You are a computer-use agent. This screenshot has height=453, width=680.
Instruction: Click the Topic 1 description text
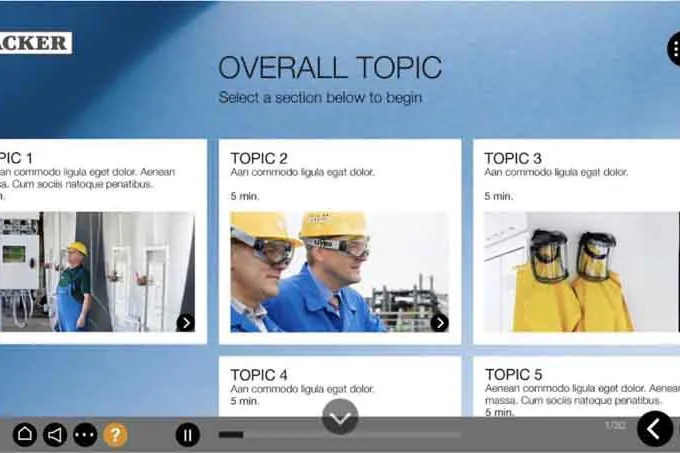[x=88, y=178]
